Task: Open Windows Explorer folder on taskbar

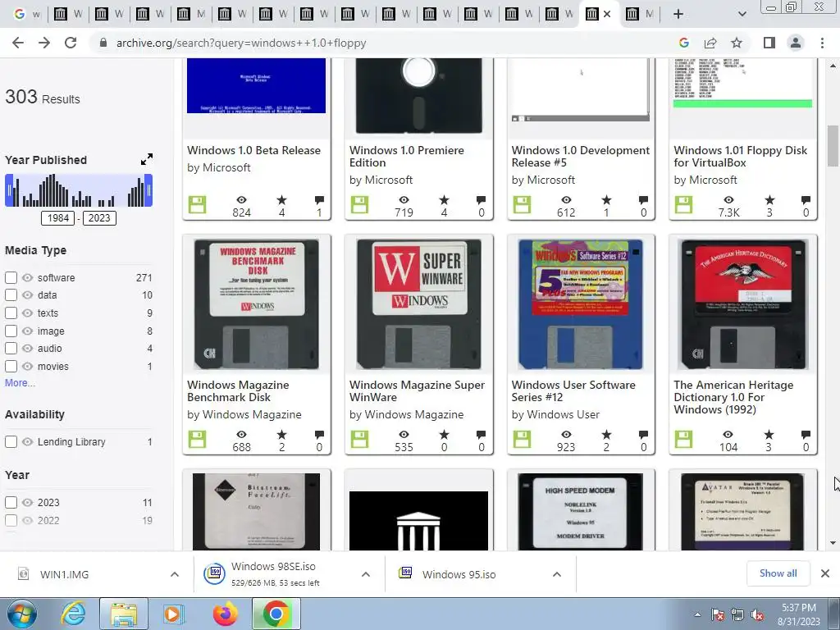Action: click(124, 614)
